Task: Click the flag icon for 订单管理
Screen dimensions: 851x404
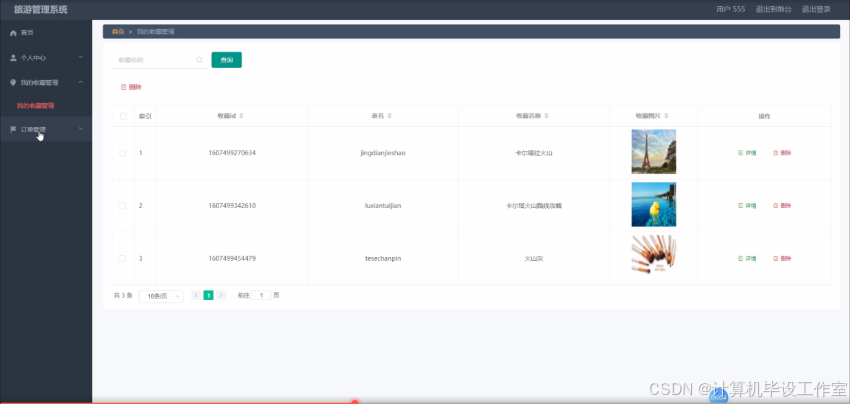Action: (x=14, y=129)
